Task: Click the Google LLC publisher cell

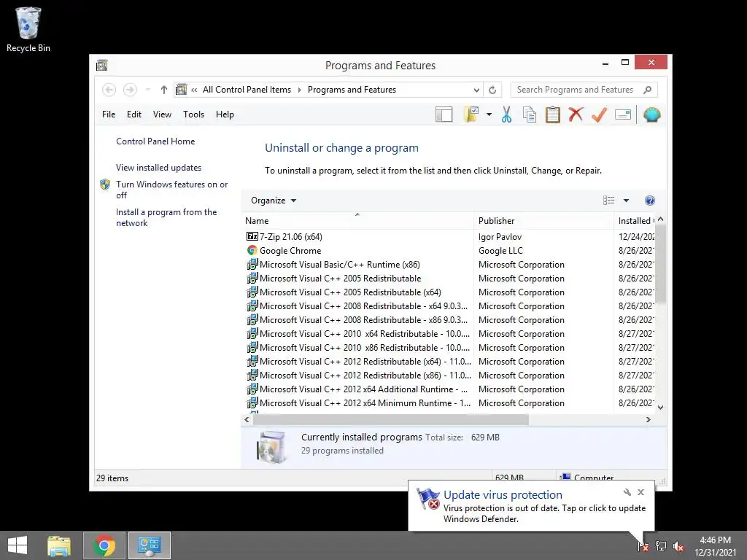Action: [x=500, y=251]
